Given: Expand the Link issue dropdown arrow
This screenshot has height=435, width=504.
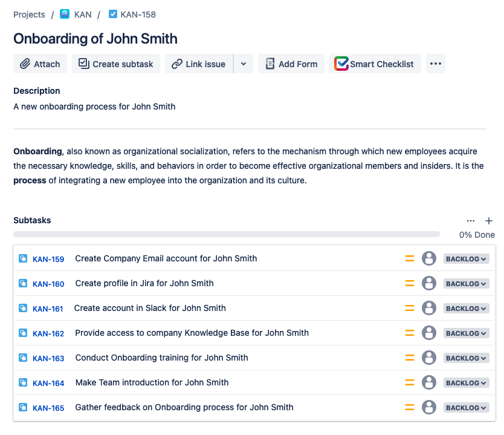Looking at the screenshot, I should [244, 64].
